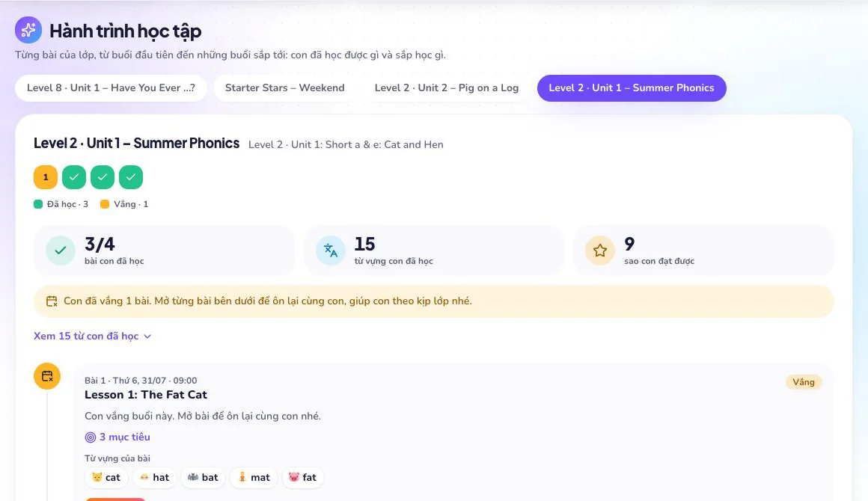Click the green checkmark icon for bài con đã học
Screen dimensions: 868x501
pyautogui.click(x=61, y=250)
